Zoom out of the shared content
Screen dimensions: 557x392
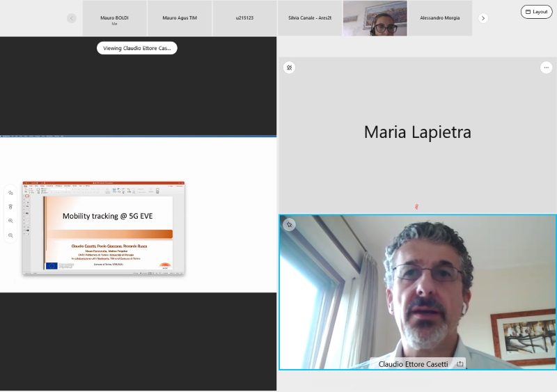10,235
